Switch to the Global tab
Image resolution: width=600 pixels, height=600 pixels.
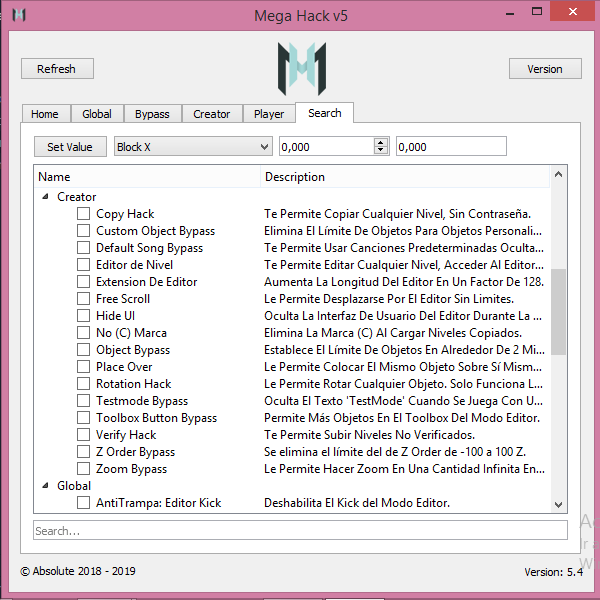point(97,114)
